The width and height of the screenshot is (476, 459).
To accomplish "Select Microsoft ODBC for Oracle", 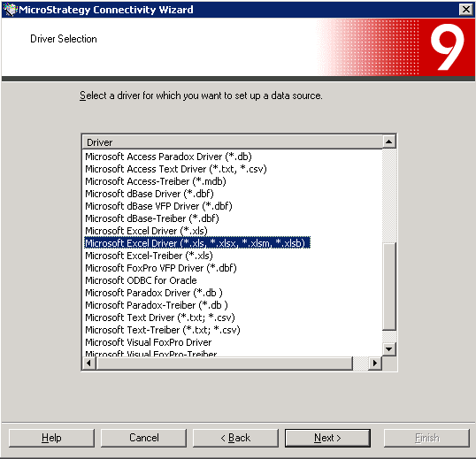I will [141, 280].
